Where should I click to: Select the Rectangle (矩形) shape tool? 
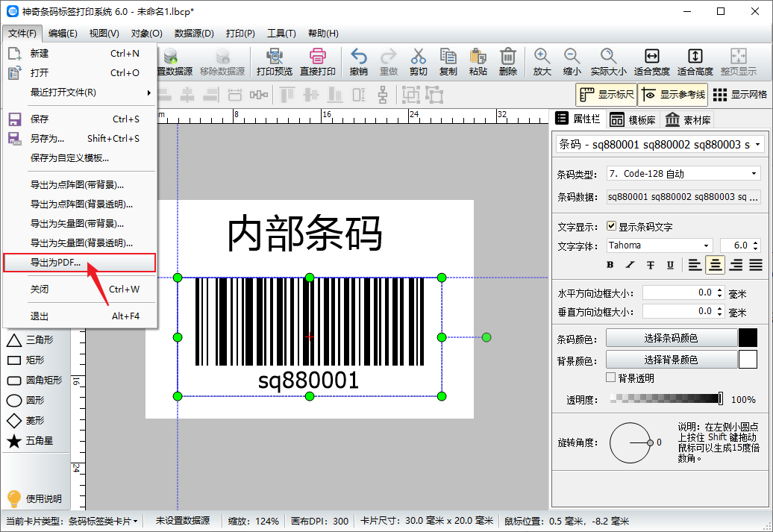(x=25, y=360)
